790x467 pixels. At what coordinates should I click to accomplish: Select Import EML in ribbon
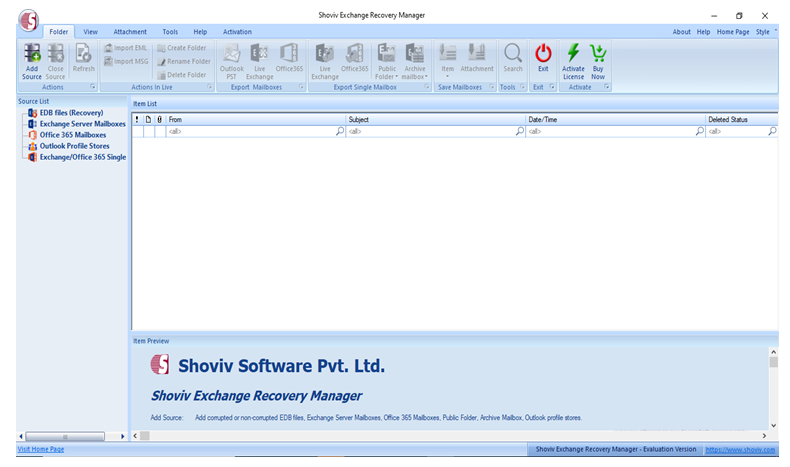pyautogui.click(x=125, y=48)
